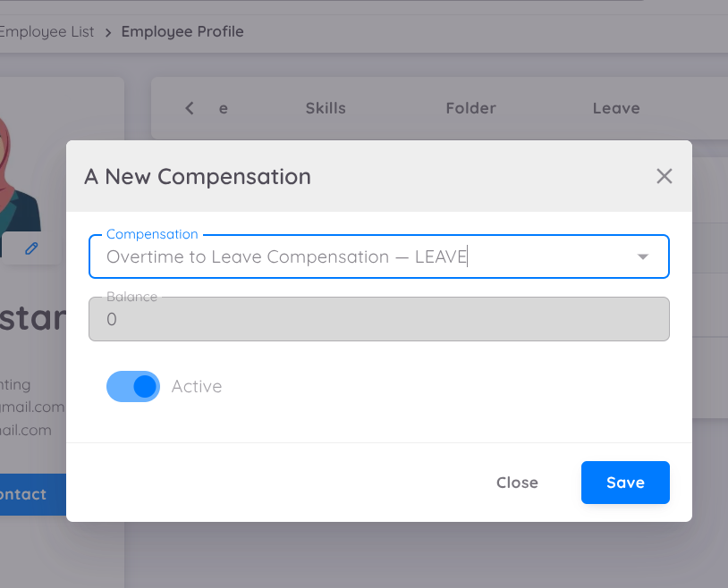728x588 pixels.
Task: Save the new compensation entry
Action: click(x=625, y=482)
